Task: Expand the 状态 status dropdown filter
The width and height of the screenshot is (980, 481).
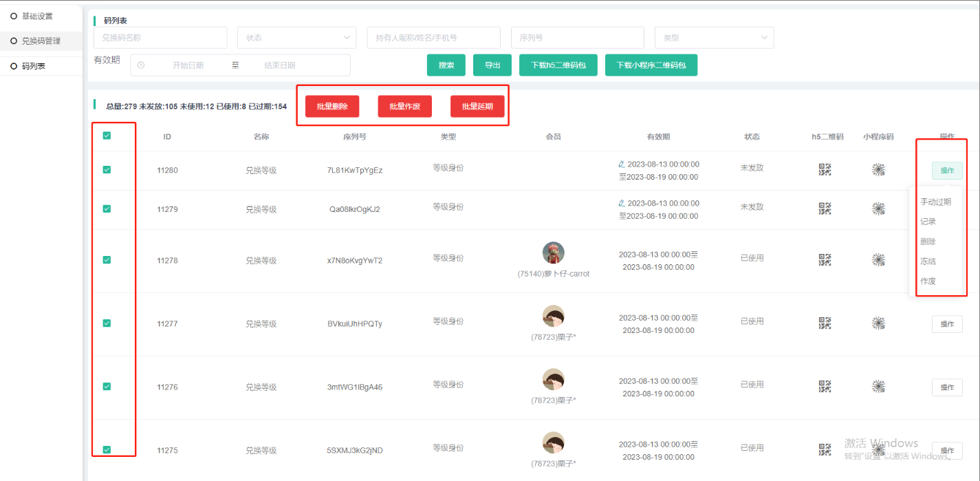Action: tap(296, 38)
